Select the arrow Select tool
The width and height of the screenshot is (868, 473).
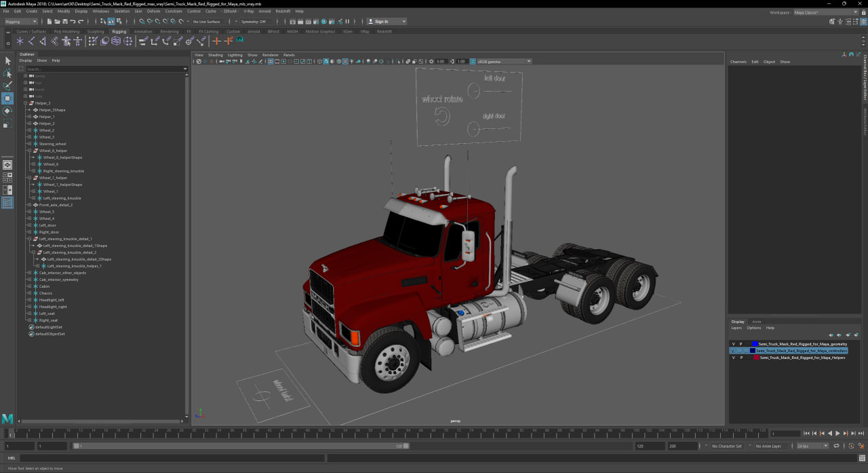pos(7,61)
